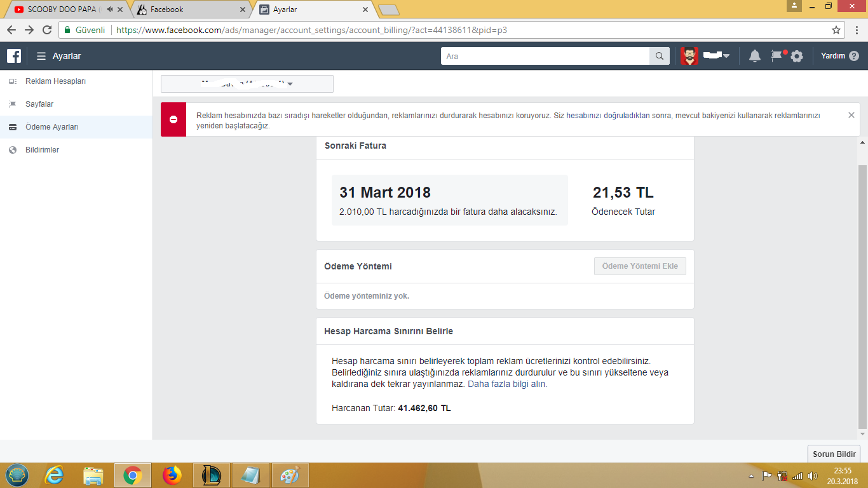Go forward in browser history
This screenshot has width=868, height=488.
[29, 30]
